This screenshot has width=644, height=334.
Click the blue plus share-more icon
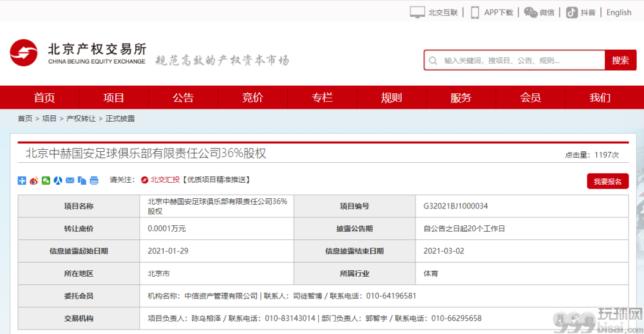pyautogui.click(x=22, y=181)
